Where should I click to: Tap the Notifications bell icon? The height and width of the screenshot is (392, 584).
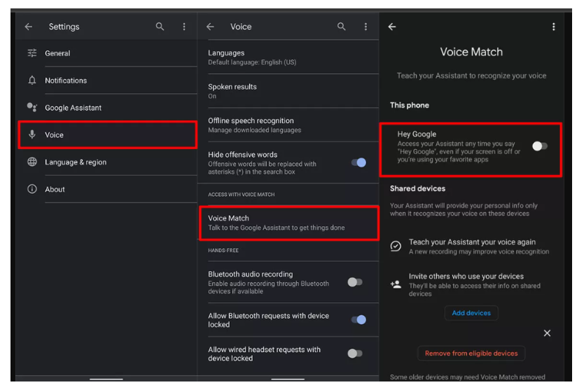[32, 80]
